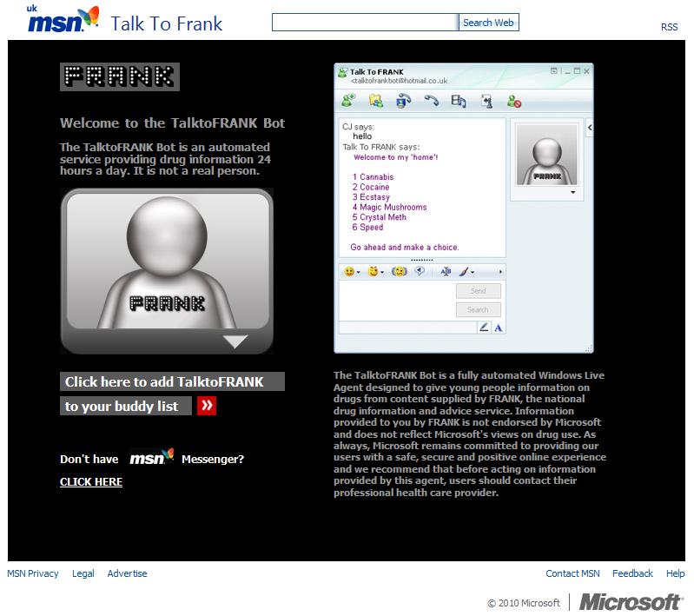Viewport: 694px width, 616px height.
Task: Open the Help footer link
Action: pyautogui.click(x=676, y=573)
